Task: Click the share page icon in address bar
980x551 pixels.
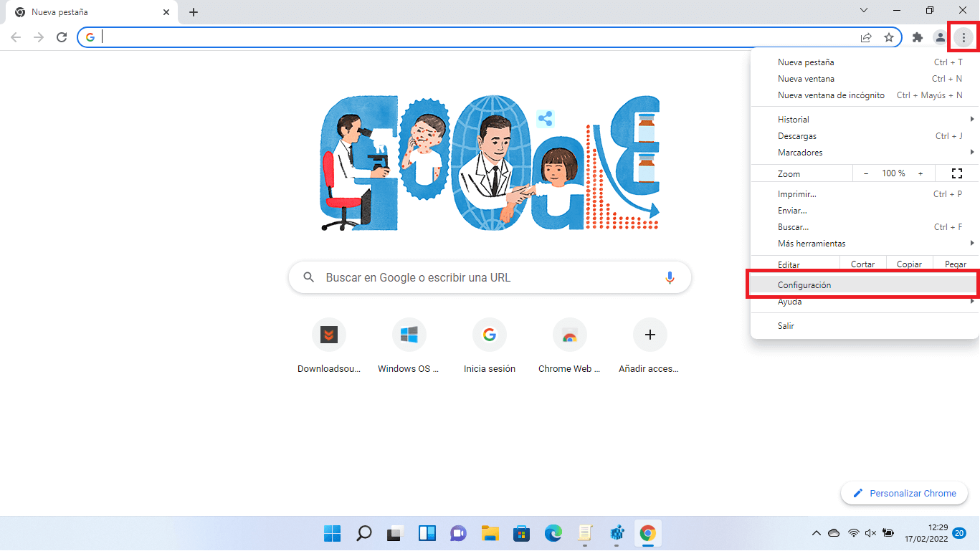Action: click(866, 37)
